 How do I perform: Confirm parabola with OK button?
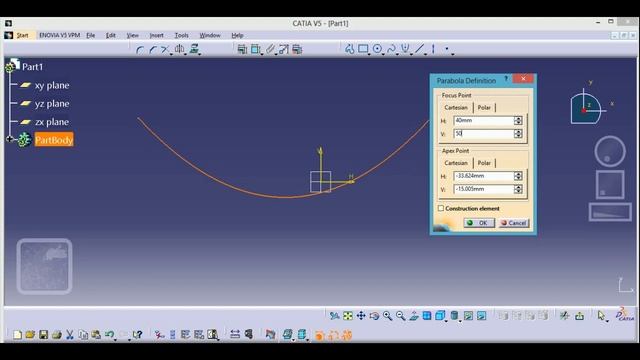pos(479,223)
